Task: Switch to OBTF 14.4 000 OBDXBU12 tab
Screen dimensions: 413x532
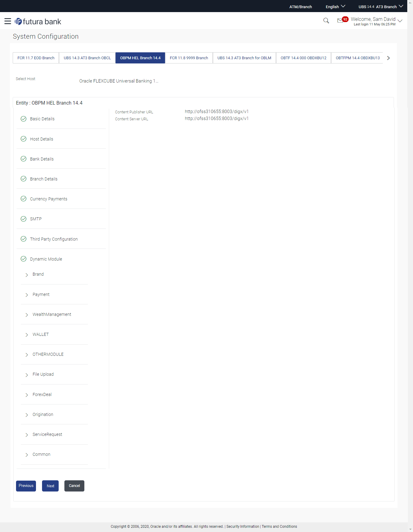Action: [x=304, y=58]
